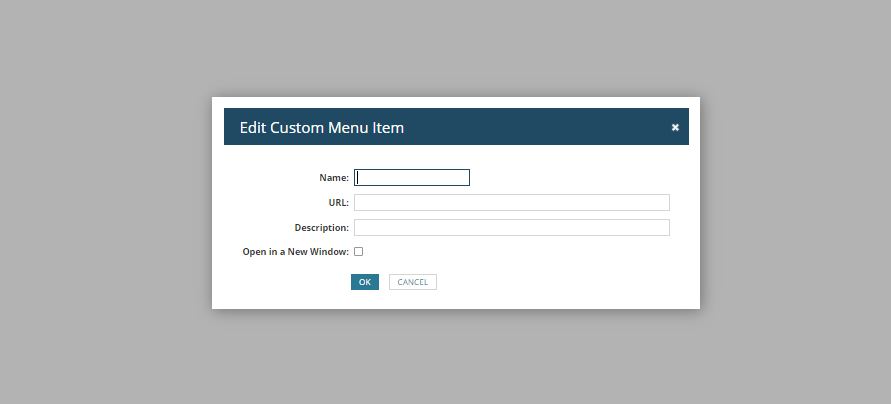Click the "Name:" field label
The height and width of the screenshot is (404, 891).
[334, 177]
